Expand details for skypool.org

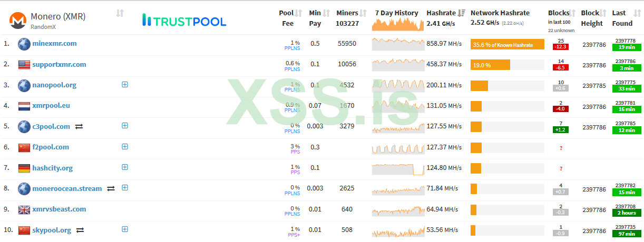pos(125,229)
